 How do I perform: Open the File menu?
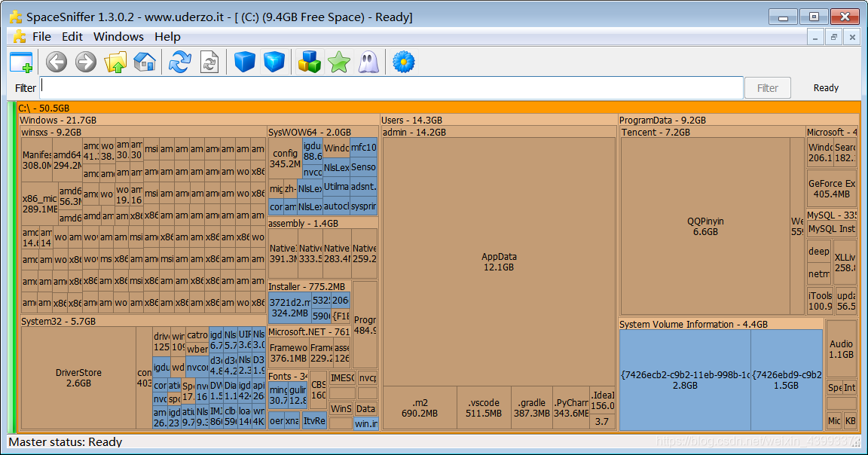click(41, 36)
